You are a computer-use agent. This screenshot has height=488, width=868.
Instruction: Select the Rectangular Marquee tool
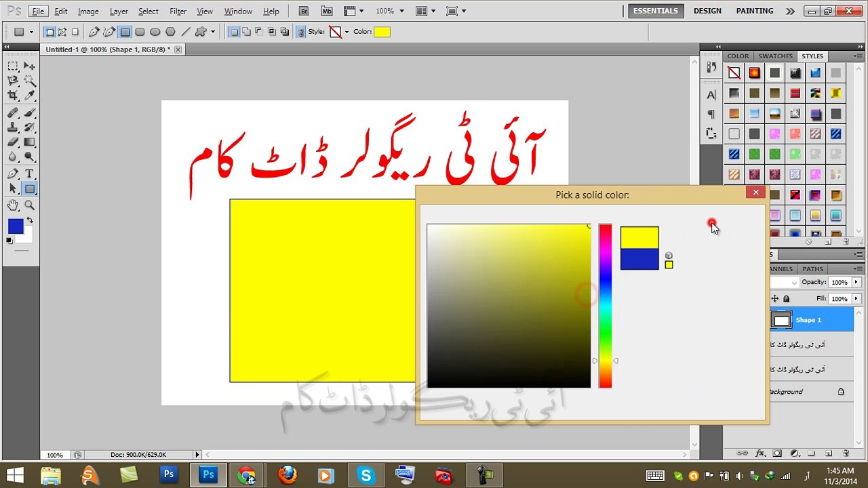pyautogui.click(x=13, y=66)
